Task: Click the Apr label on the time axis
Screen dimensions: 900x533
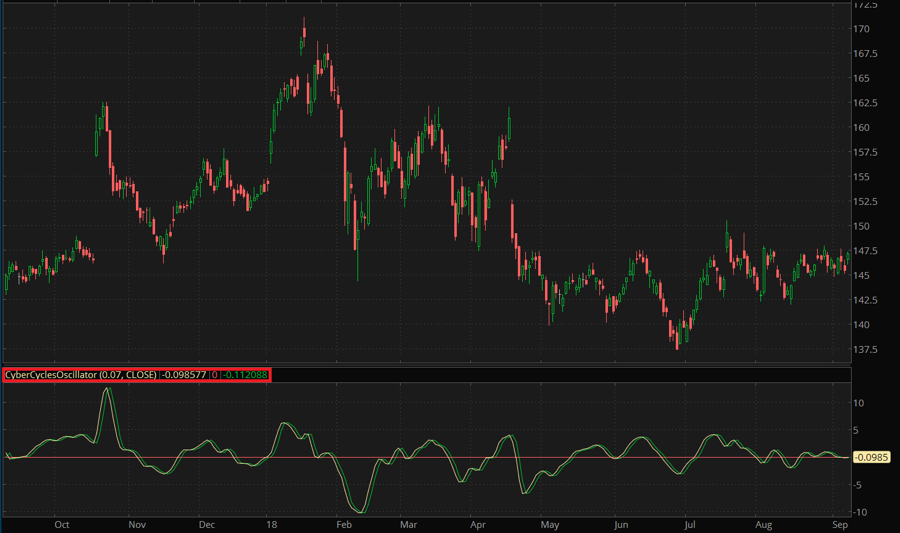Action: (x=476, y=523)
